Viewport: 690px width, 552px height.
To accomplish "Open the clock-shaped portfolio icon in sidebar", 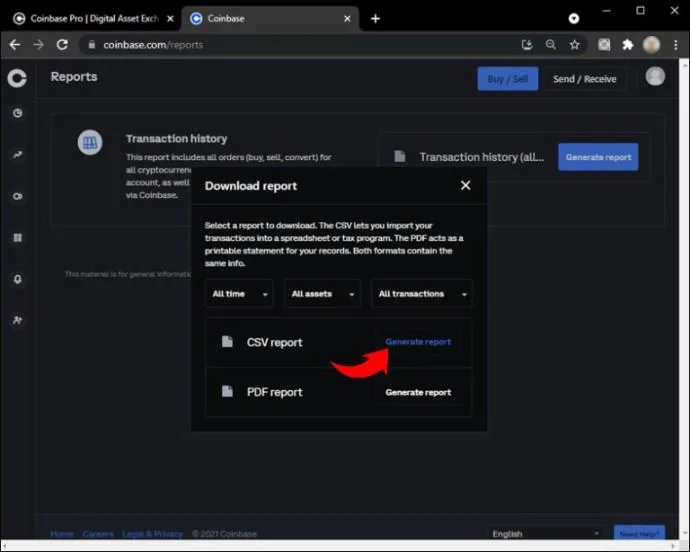I will click(x=18, y=113).
